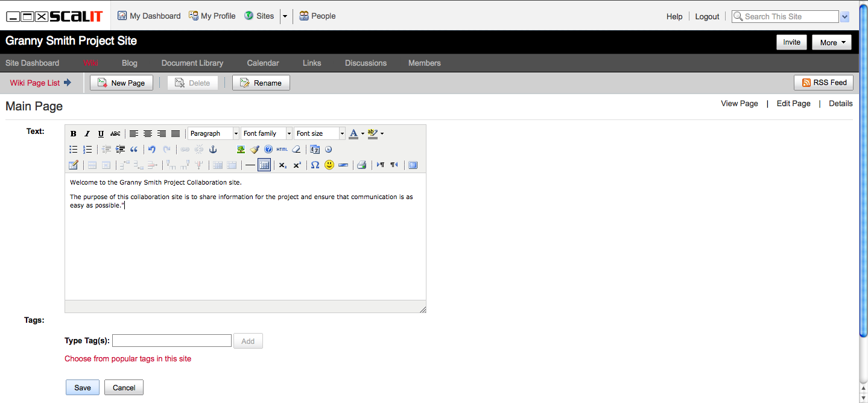Insert horizontal rule line
Viewport: 868px width, 403px height.
click(250, 165)
